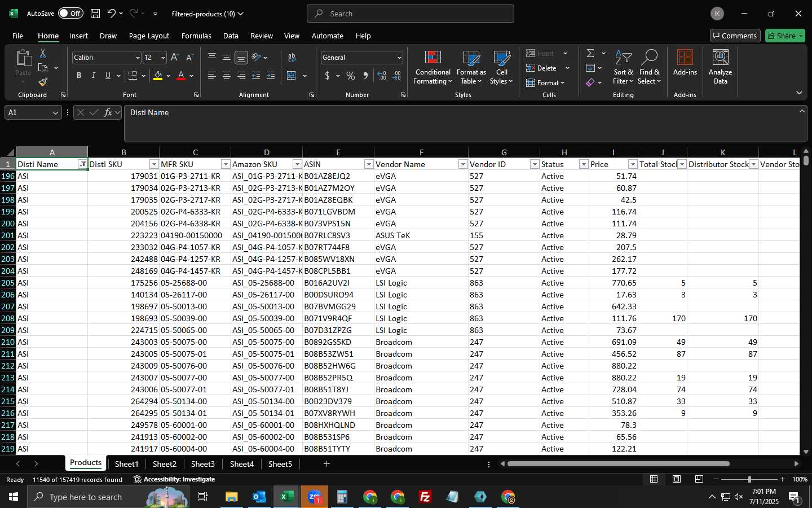Click the Font Color red swatch
Image resolution: width=812 pixels, height=508 pixels.
[x=181, y=76]
